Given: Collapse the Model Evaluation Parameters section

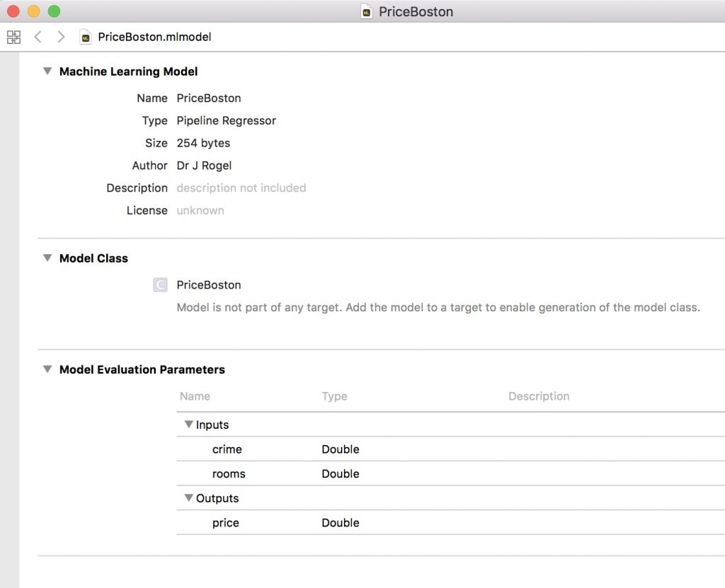Looking at the screenshot, I should point(47,369).
